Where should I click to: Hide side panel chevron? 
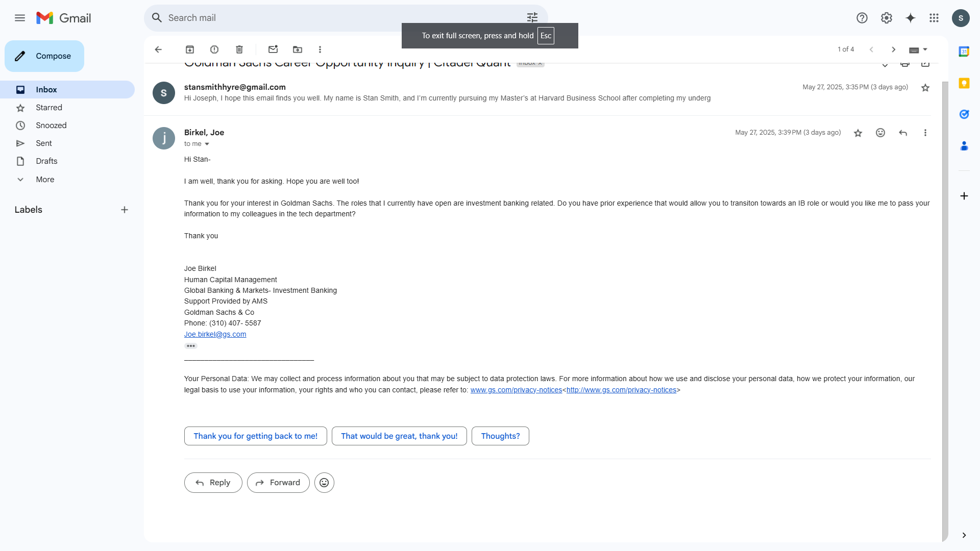(964, 535)
